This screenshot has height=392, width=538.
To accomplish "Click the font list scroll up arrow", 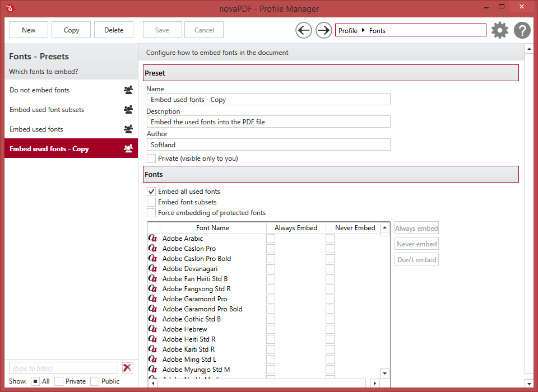I will pyautogui.click(x=384, y=227).
